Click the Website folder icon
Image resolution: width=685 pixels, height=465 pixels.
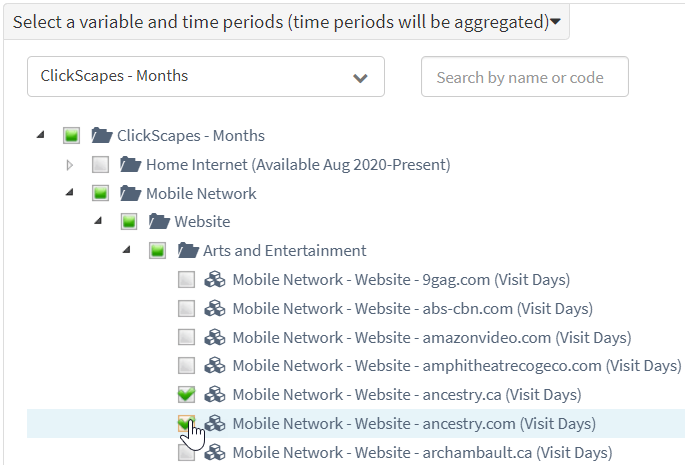click(x=159, y=222)
